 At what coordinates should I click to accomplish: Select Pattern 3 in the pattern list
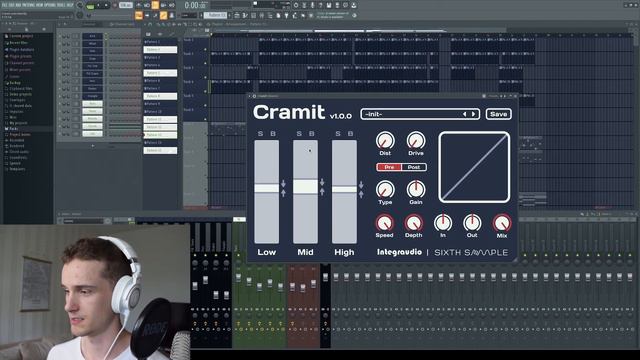pyautogui.click(x=160, y=58)
